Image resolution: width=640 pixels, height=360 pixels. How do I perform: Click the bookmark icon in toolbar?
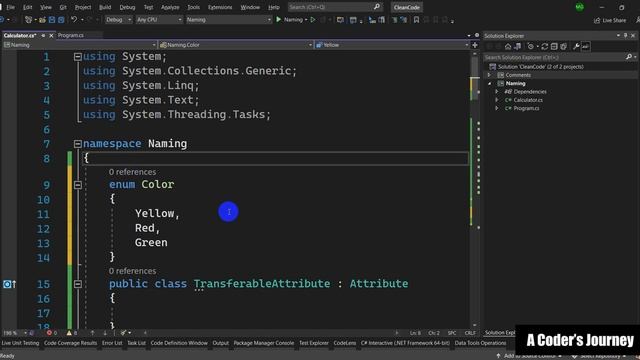pyautogui.click(x=416, y=20)
